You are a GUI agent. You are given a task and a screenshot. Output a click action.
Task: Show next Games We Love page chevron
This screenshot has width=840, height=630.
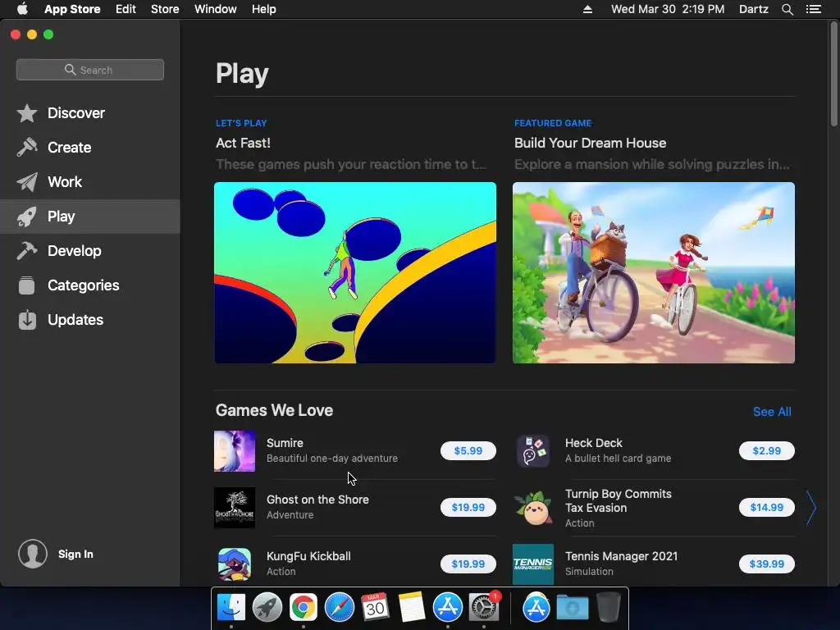(811, 508)
